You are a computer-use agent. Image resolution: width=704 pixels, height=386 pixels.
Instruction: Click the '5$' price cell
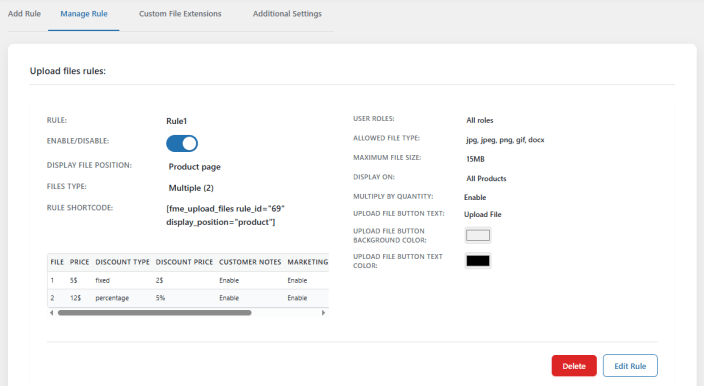tap(74, 281)
